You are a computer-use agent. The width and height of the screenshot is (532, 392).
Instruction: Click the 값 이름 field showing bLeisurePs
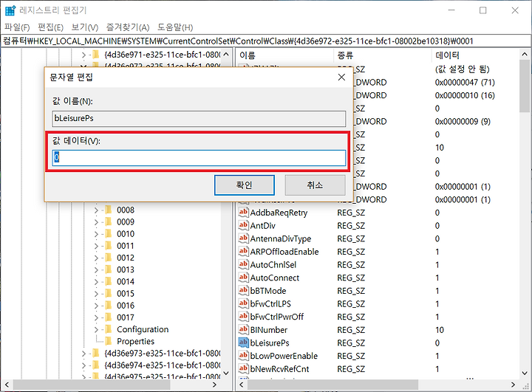coord(199,118)
